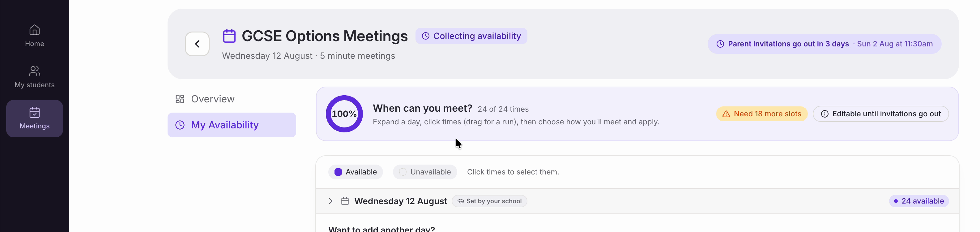Click the 100% progress ring

pos(344,114)
